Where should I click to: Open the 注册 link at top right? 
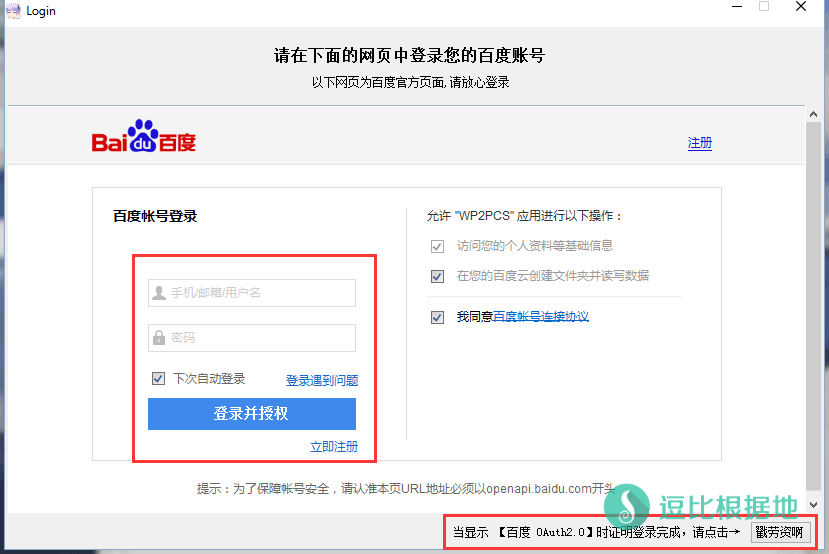[x=699, y=143]
